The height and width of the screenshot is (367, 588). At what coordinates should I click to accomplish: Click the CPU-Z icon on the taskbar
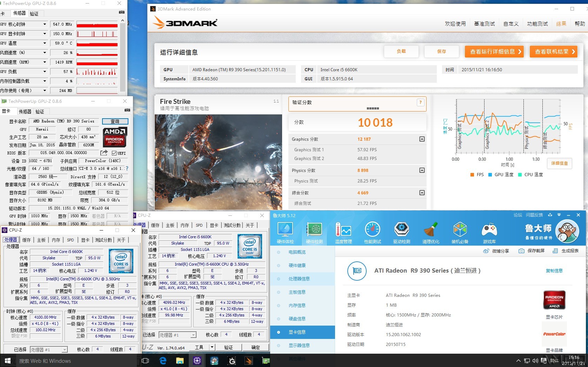(x=197, y=361)
